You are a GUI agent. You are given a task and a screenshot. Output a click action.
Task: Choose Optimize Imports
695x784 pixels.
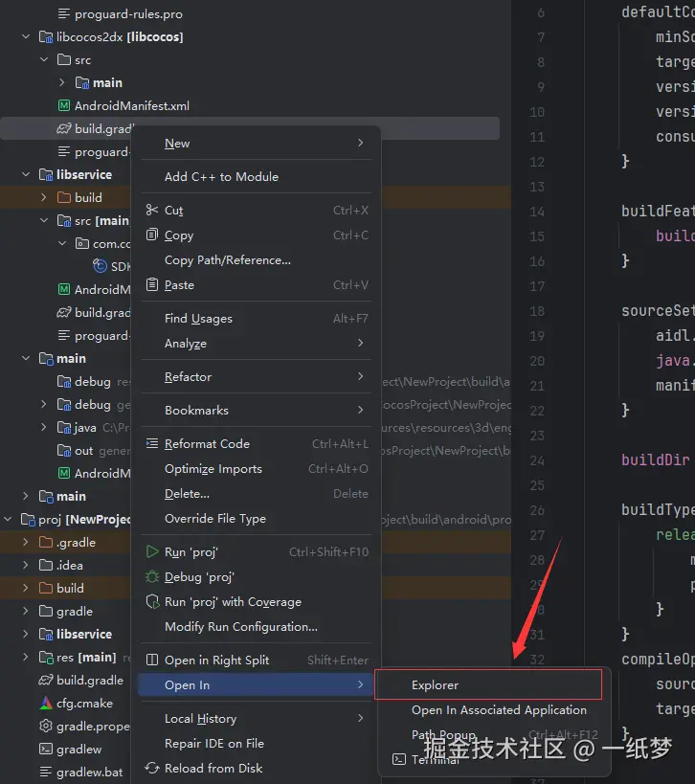(x=256, y=468)
